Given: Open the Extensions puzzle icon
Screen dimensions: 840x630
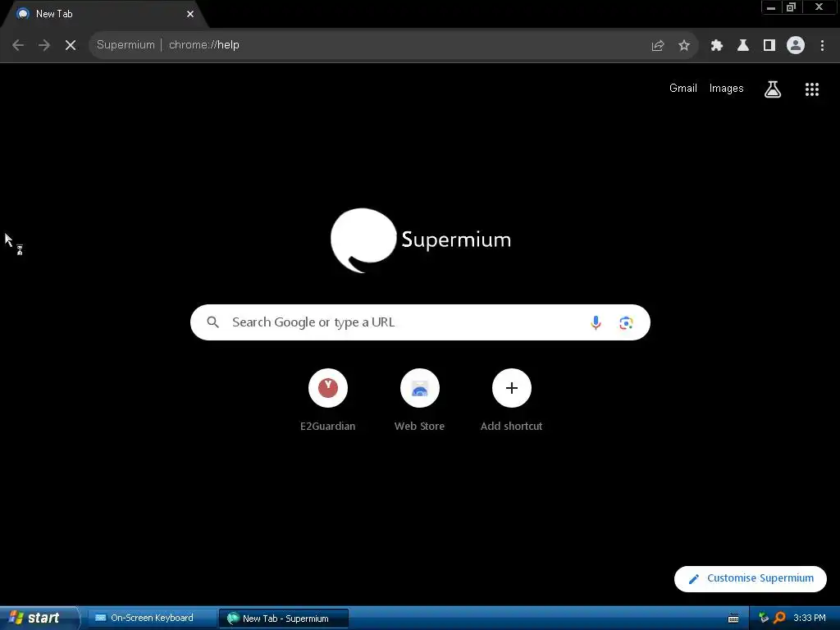Looking at the screenshot, I should click(716, 46).
